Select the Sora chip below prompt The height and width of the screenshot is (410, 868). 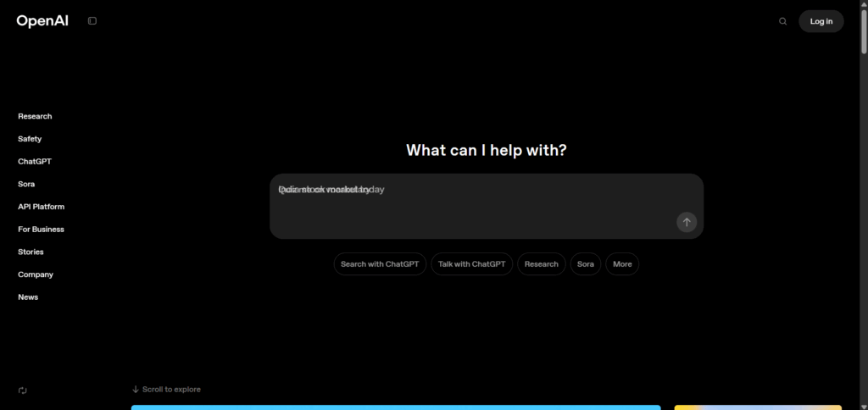(586, 264)
